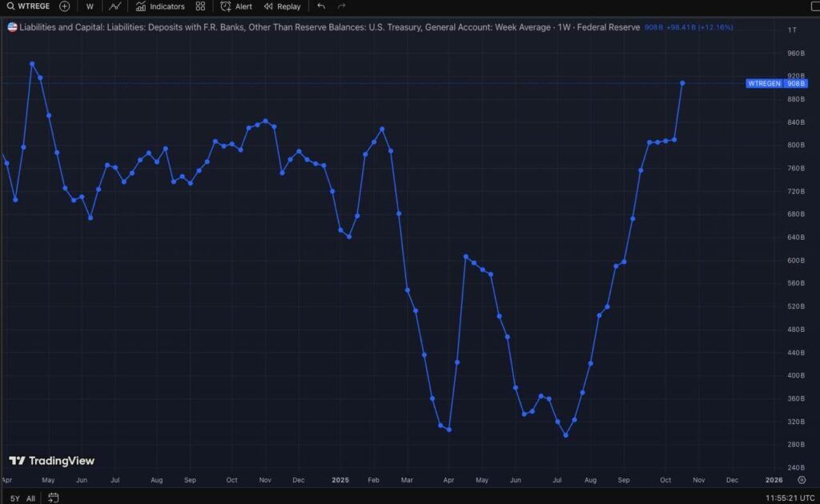
Task: Select the chart style line icon
Action: click(x=115, y=6)
